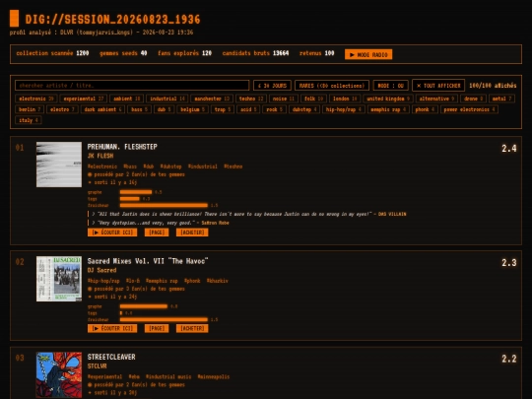
Task: Open PAGE for PREHUMAN. FLESHSTEP
Action: point(157,233)
